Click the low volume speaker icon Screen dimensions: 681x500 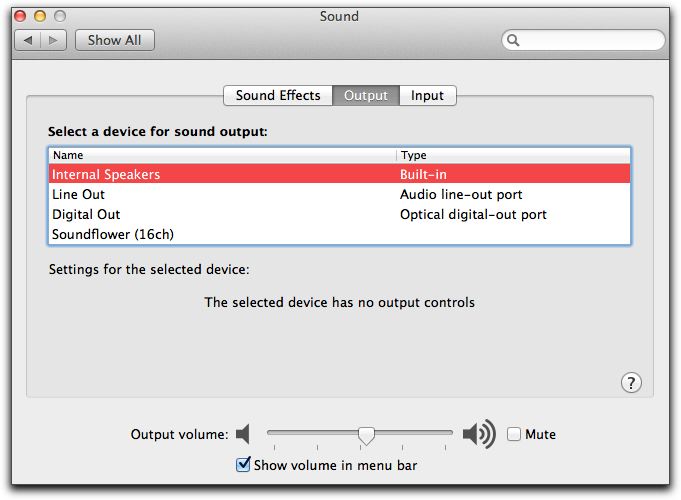[x=243, y=434]
